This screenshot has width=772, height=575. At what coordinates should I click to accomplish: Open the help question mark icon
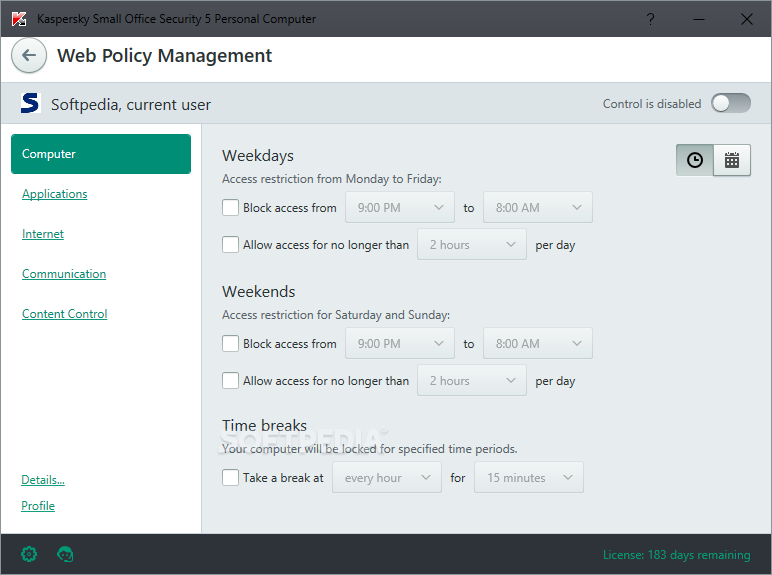click(650, 19)
